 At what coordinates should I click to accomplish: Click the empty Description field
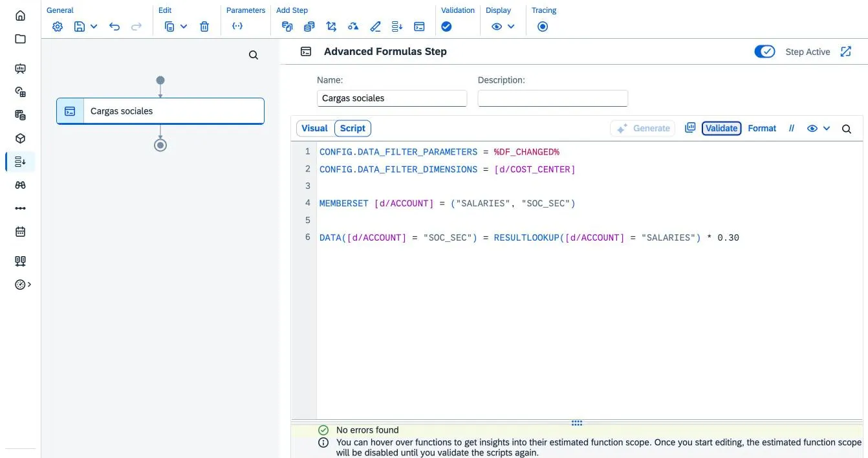click(x=552, y=98)
